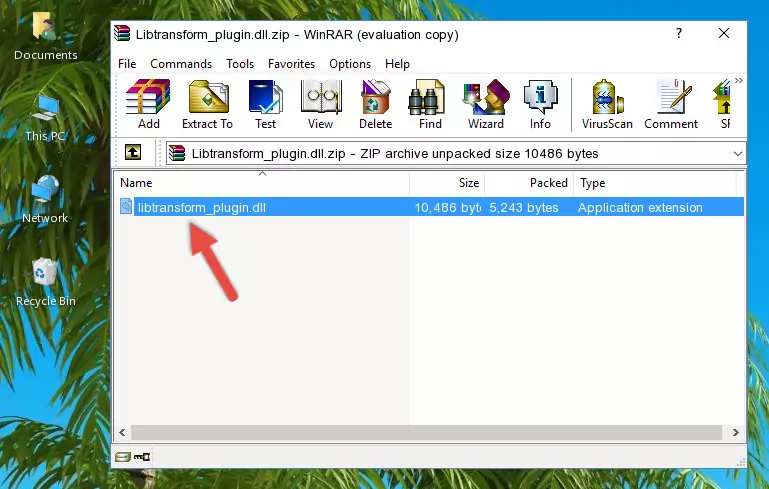This screenshot has height=489, width=769.
Task: Open the Documents desktop folder
Action: [x=46, y=36]
